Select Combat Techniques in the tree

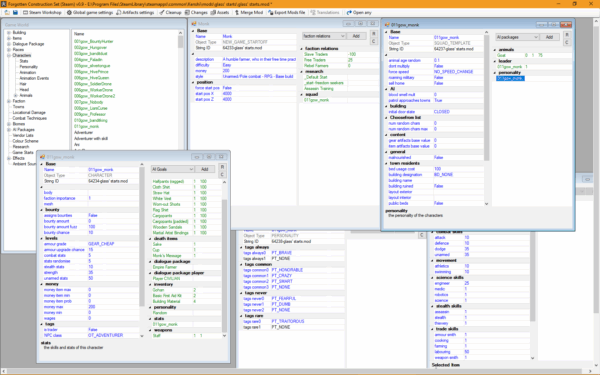pyautogui.click(x=29, y=118)
